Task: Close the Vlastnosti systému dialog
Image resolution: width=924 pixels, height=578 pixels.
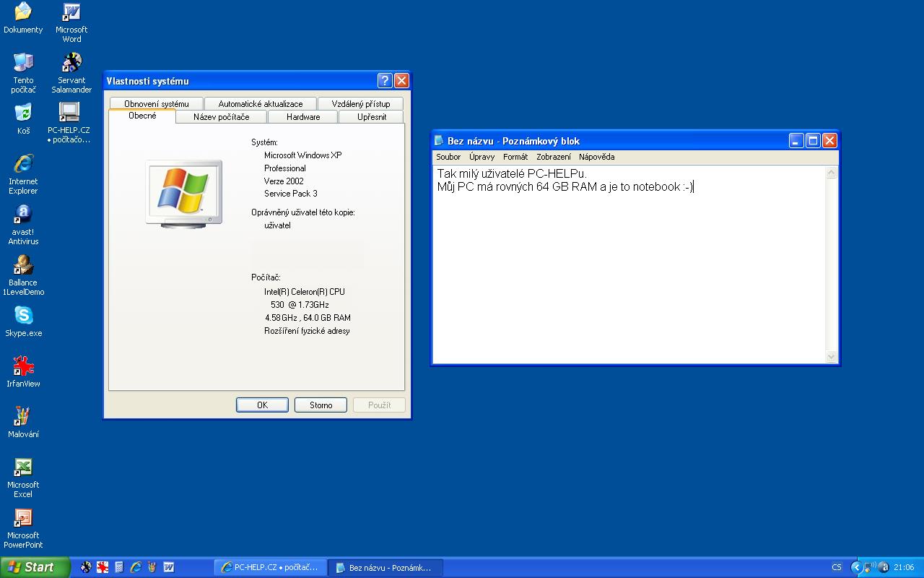Action: click(401, 80)
